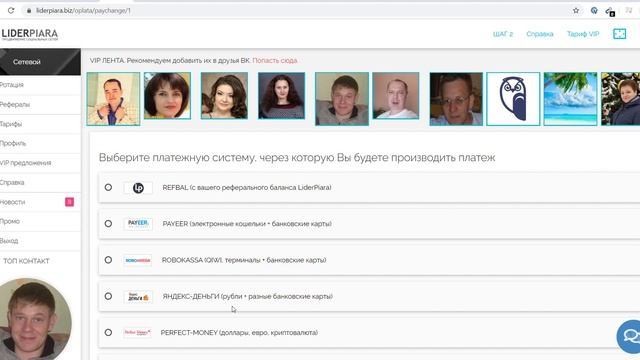Image resolution: width=640 pixels, height=360 pixels.
Task: Open VIP photo of woman with red curly hair
Action: coord(281,96)
